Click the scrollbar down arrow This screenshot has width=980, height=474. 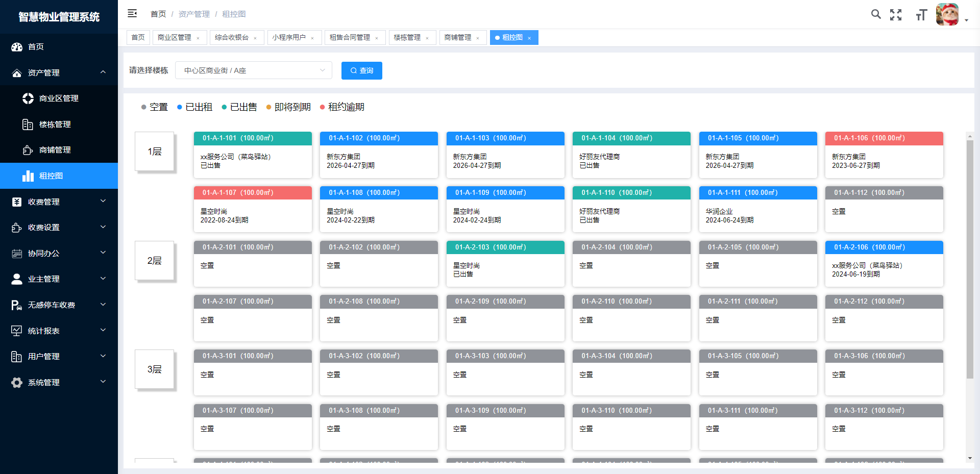(x=970, y=458)
